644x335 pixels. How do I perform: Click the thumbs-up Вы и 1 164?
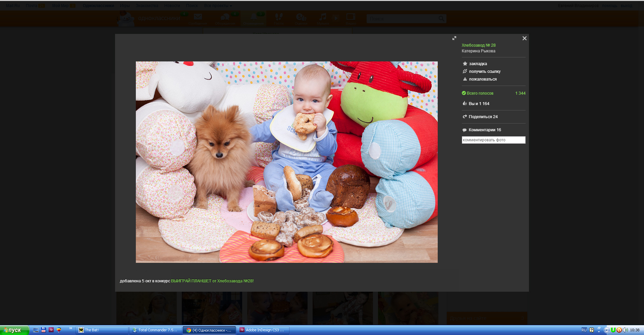(476, 104)
